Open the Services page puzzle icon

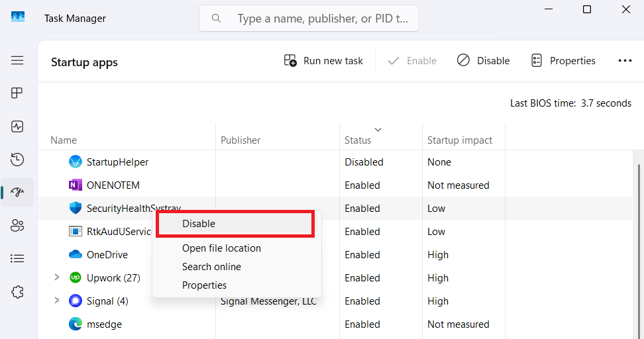(17, 292)
